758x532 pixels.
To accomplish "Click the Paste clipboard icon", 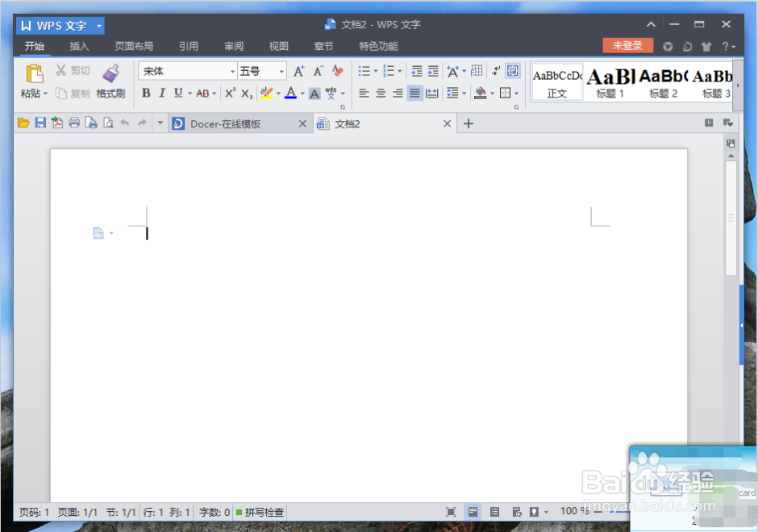I will tap(35, 74).
